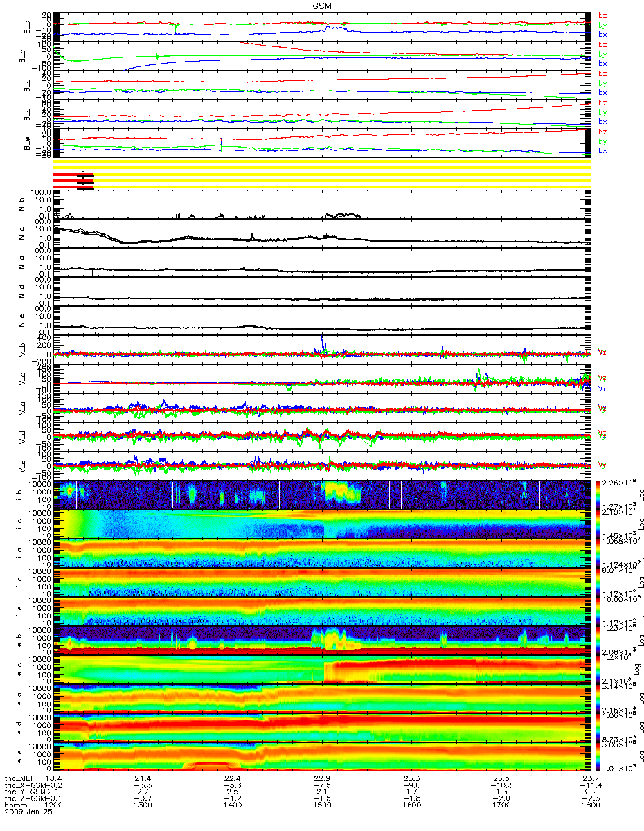This screenshot has height=831, width=644.
Task: Click the N_c density line plot
Action: coord(321,233)
